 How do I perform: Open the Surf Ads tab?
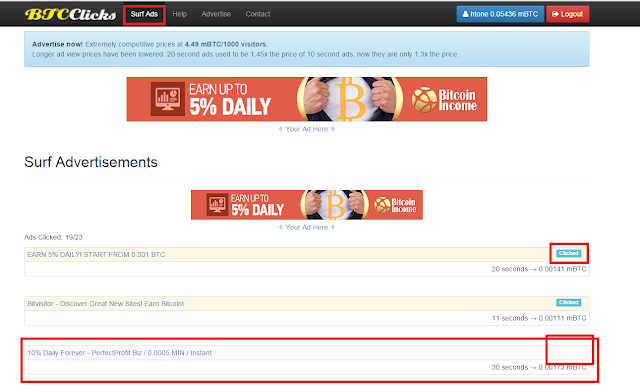144,14
